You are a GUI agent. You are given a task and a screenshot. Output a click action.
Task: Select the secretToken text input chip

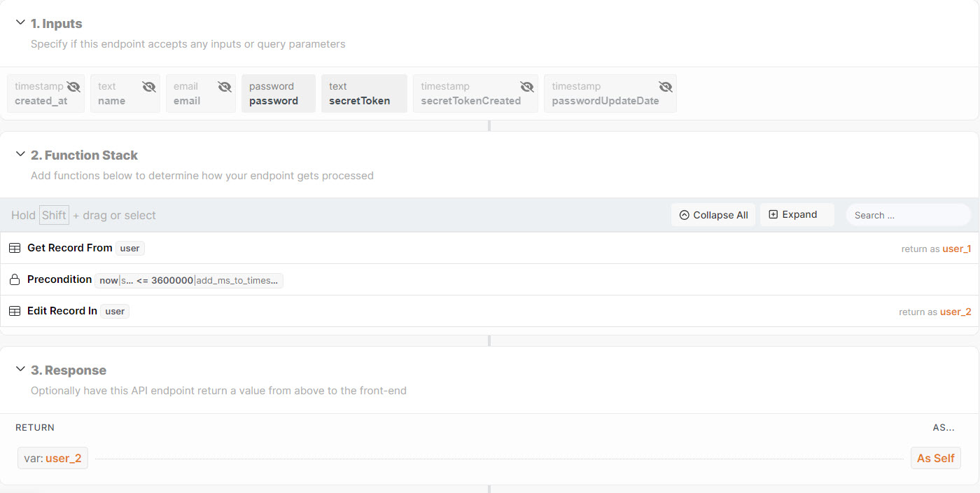363,94
